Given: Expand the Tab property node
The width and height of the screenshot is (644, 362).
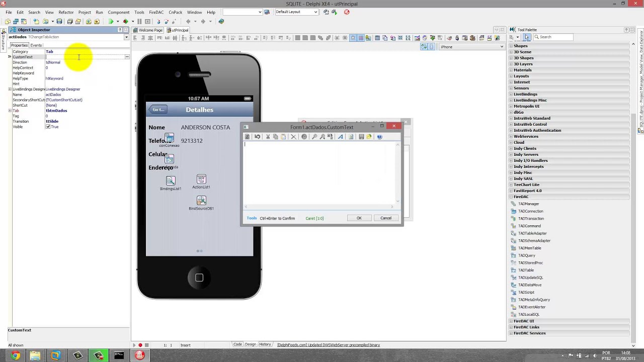Looking at the screenshot, I should 10,111.
